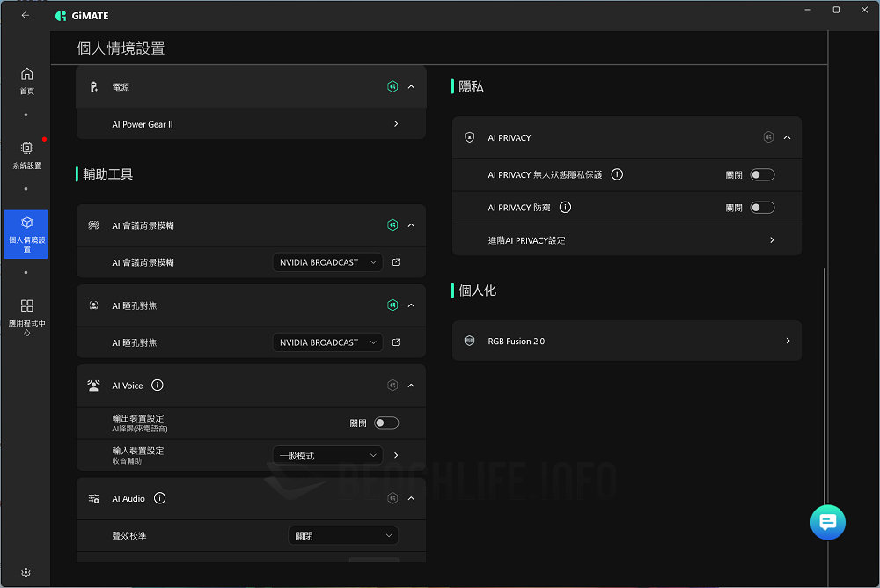Open the AI 會議背景模糊 NVIDIA BROADCAST dropdown
This screenshot has width=880, height=588.
tap(327, 262)
